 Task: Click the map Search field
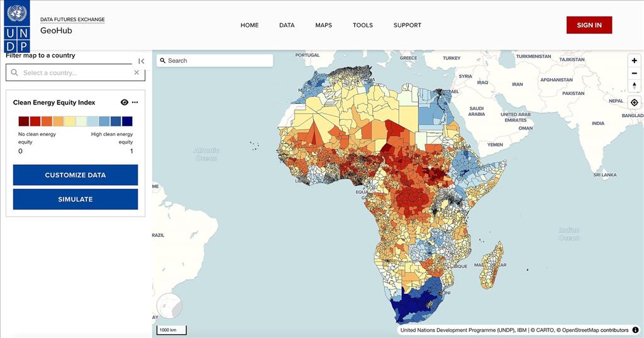point(215,60)
